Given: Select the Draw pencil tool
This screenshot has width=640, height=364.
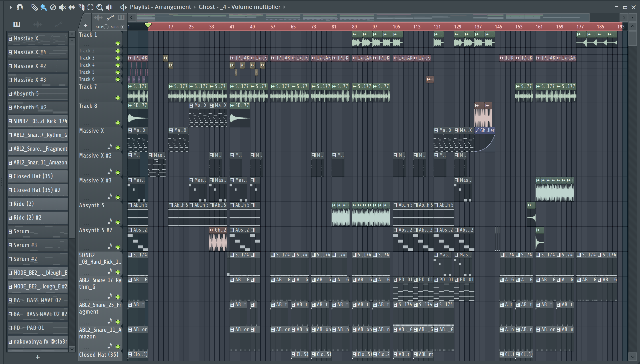Looking at the screenshot, I should (34, 7).
